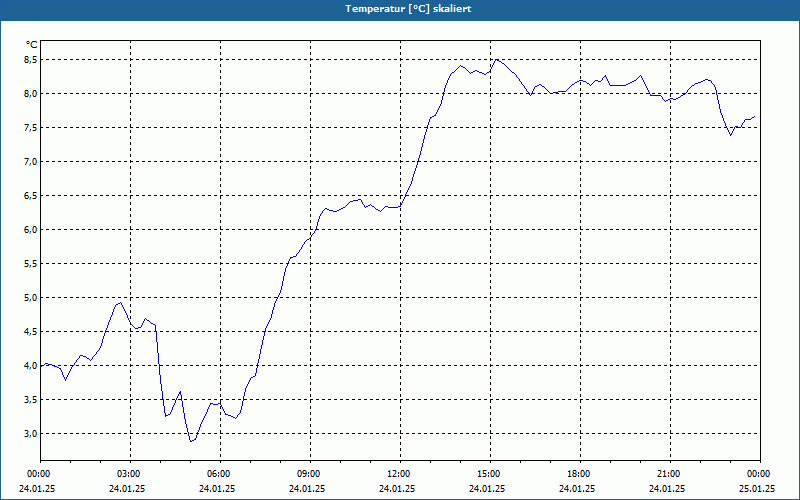Click the 3,0 y-axis label

point(31,434)
